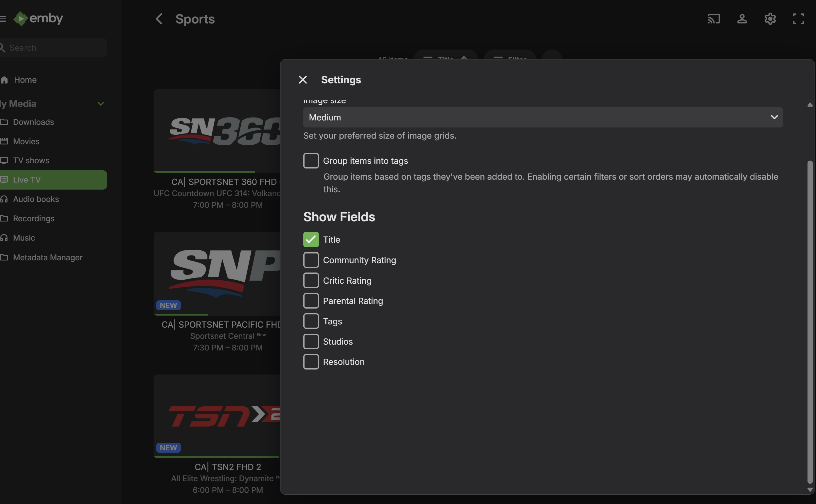Open server settings gear icon
The height and width of the screenshot is (504, 816).
pos(770,19)
